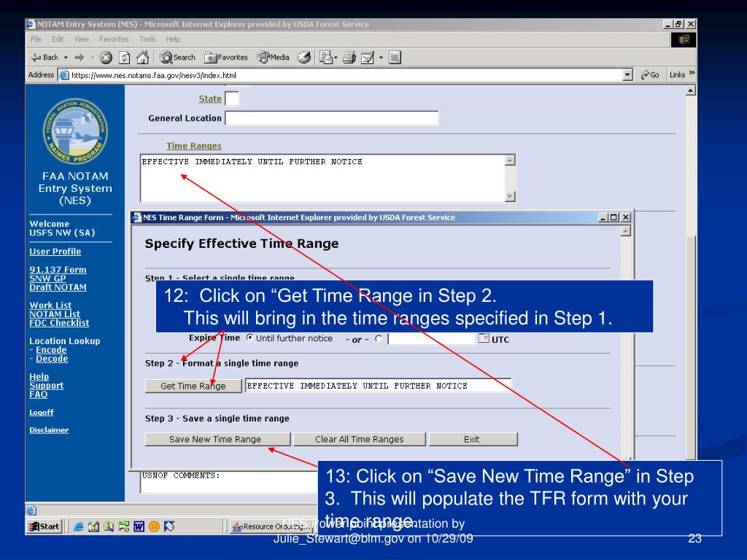
Task: Launch Microsoft Word from the quick launch
Action: click(139, 526)
